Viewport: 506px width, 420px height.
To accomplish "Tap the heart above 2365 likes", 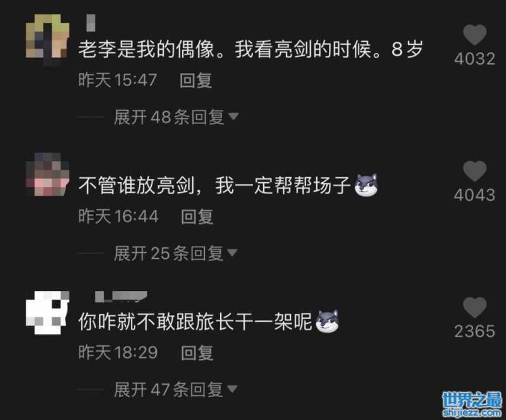I will pyautogui.click(x=475, y=307).
